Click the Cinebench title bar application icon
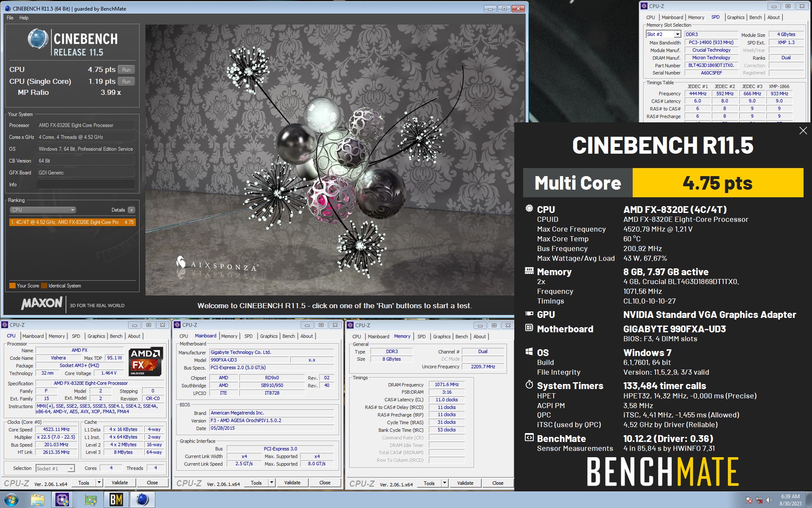This screenshot has width=812, height=508. [8, 8]
